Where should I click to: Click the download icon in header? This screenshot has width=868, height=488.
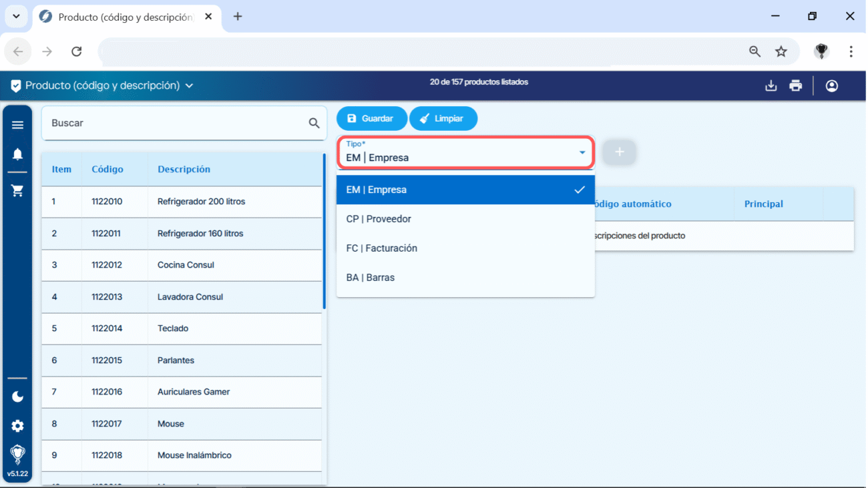coord(771,85)
